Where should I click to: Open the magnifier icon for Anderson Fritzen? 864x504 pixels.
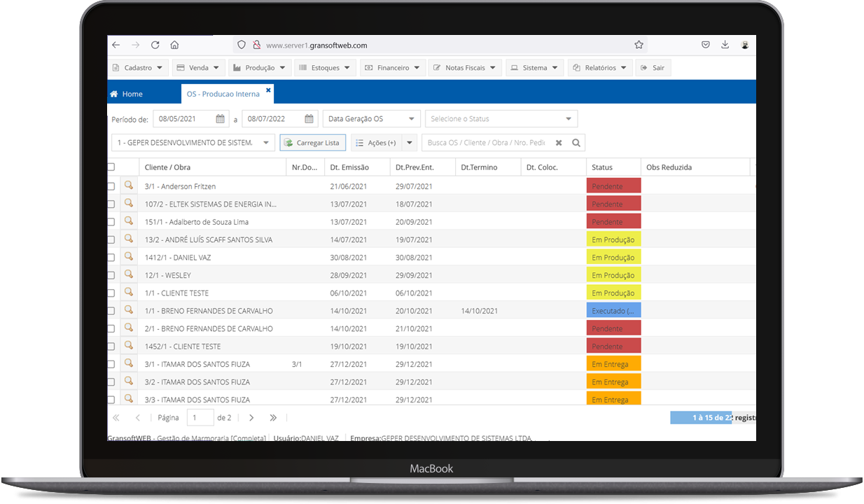pos(129,185)
